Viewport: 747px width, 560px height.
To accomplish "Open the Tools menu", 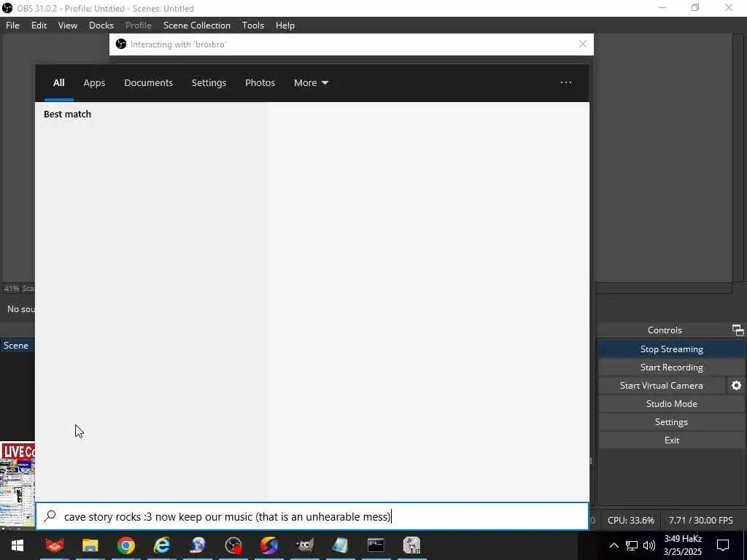I will [x=253, y=26].
